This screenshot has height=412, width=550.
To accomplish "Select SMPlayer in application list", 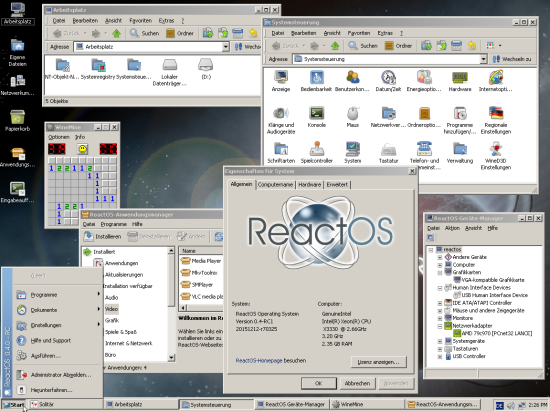I will [197, 285].
